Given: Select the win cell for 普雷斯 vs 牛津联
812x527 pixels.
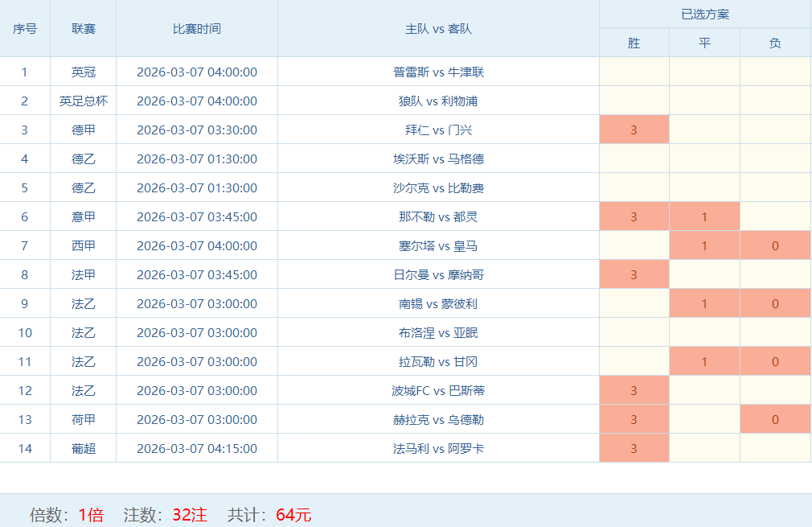Looking at the screenshot, I should [634, 72].
